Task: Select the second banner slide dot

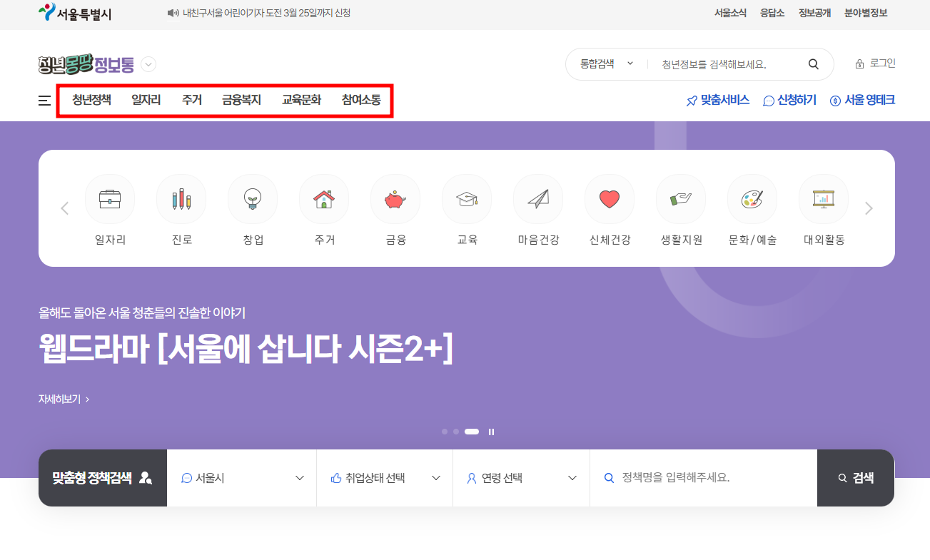Action: (456, 432)
